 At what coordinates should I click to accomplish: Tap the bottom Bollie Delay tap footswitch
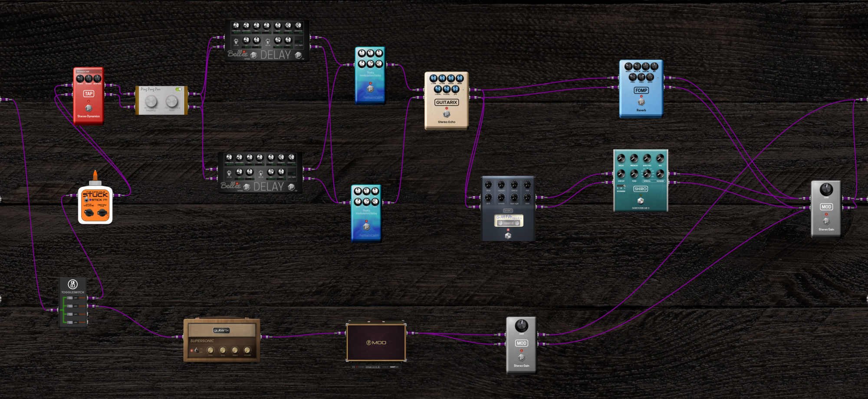point(291,187)
